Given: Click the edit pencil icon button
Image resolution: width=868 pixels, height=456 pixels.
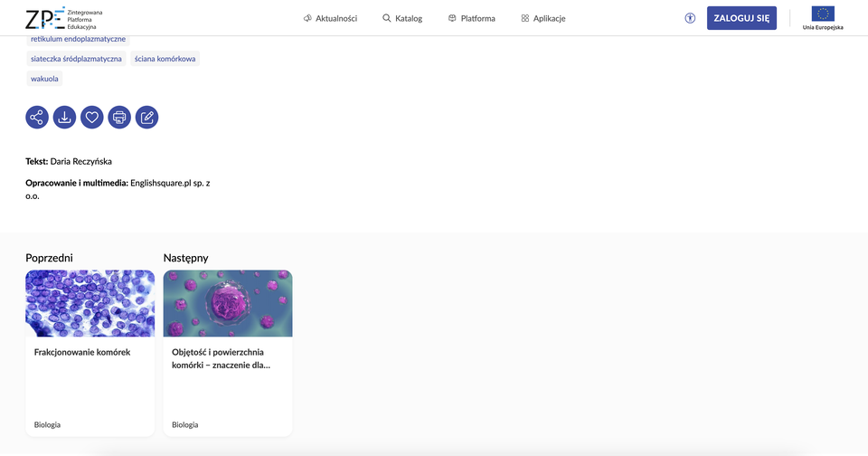Looking at the screenshot, I should pos(146,117).
